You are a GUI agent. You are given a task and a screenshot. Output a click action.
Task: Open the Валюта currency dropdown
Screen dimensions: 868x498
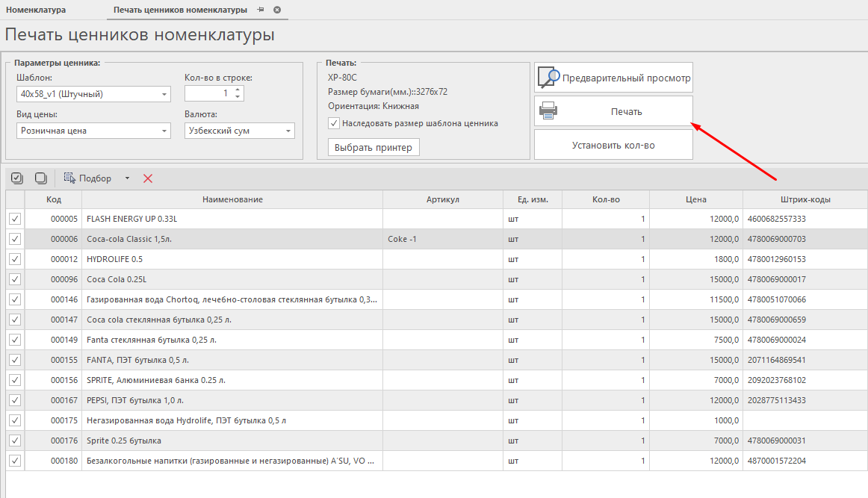pyautogui.click(x=288, y=131)
